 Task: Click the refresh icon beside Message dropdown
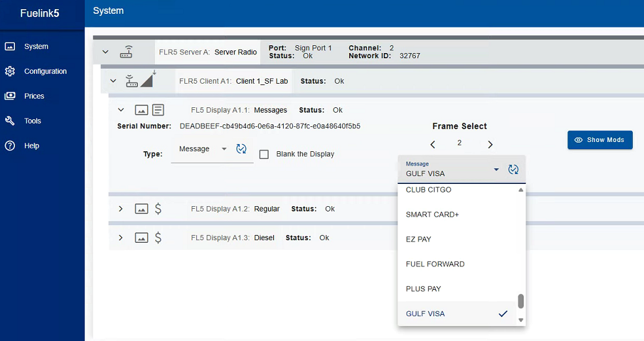point(513,170)
